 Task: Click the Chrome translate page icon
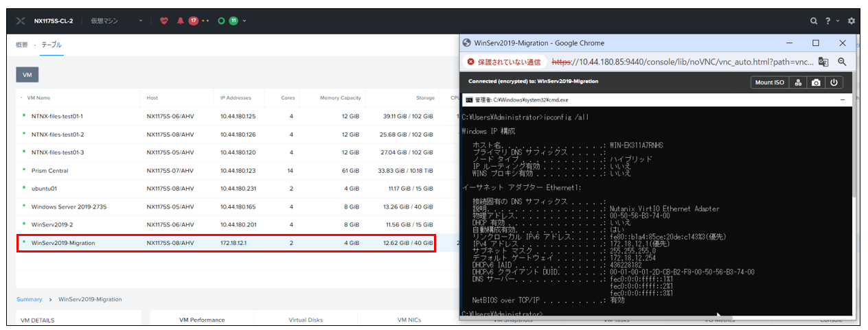[x=823, y=62]
